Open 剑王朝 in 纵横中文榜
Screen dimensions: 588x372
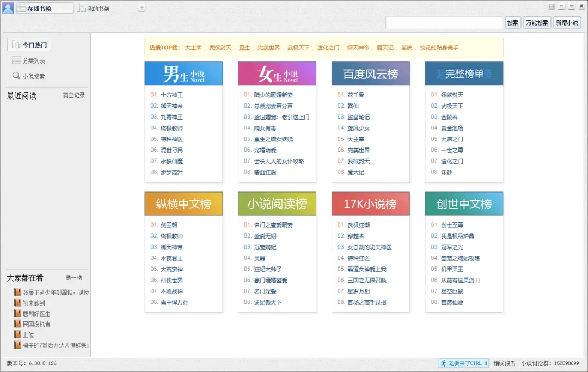(169, 225)
